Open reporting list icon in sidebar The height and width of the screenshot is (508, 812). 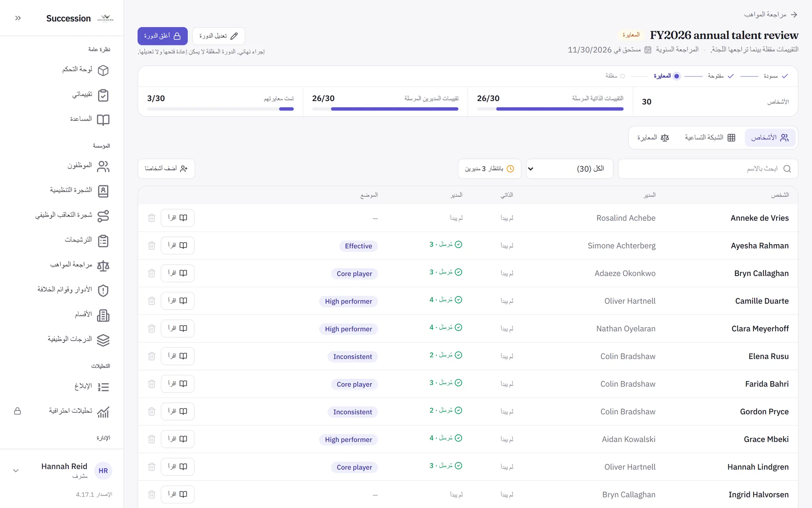(x=103, y=387)
